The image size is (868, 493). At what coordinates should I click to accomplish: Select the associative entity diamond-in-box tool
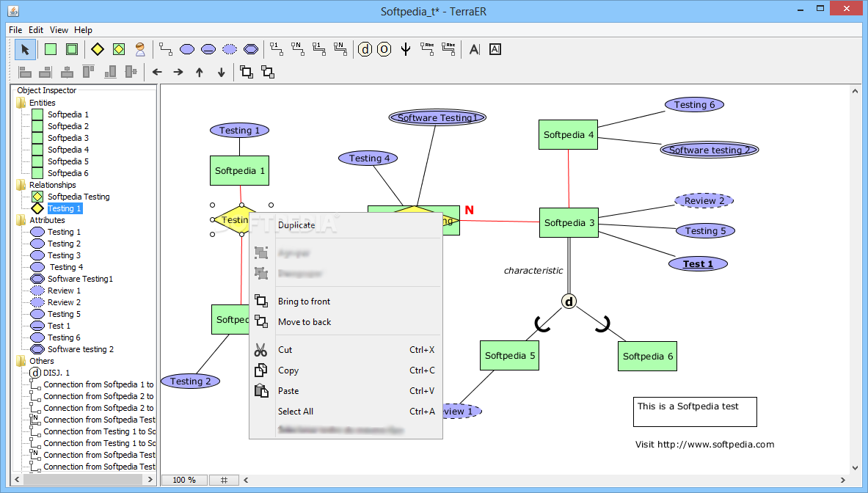point(118,49)
